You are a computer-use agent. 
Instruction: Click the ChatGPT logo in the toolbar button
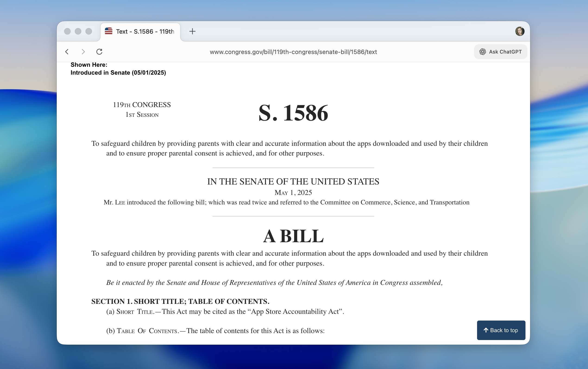[482, 51]
